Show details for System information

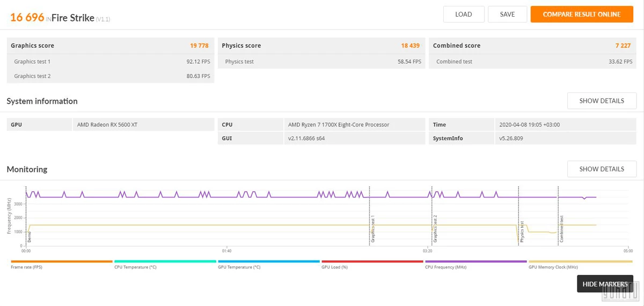click(x=602, y=101)
